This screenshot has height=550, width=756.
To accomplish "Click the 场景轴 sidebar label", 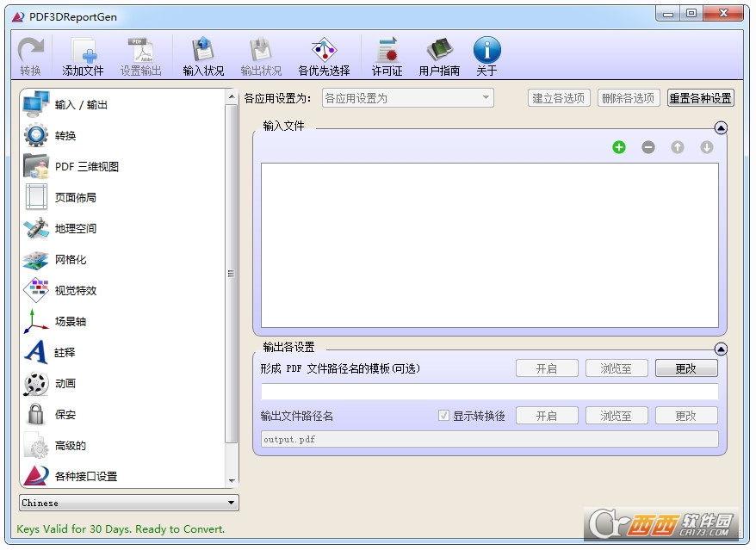I will click(x=71, y=321).
